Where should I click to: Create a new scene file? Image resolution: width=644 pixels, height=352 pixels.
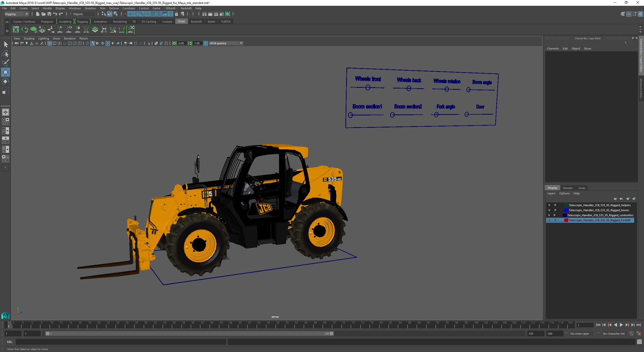[37, 14]
